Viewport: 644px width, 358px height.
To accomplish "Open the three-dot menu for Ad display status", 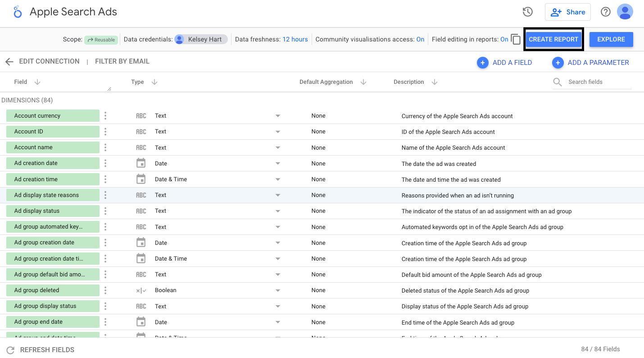I will tap(105, 211).
